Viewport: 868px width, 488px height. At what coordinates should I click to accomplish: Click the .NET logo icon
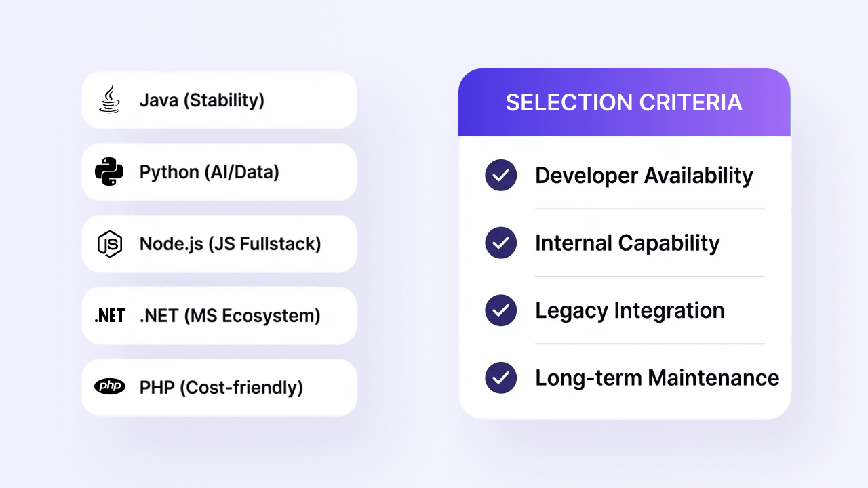click(x=110, y=315)
